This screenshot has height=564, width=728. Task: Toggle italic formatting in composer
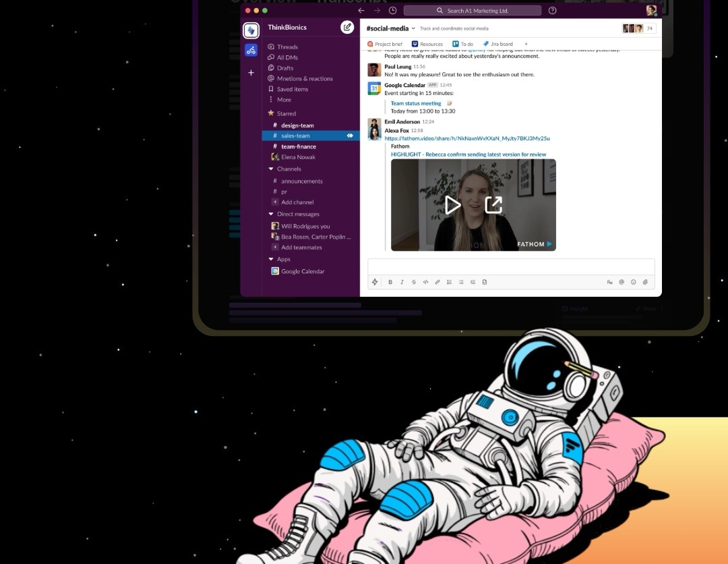pos(402,282)
